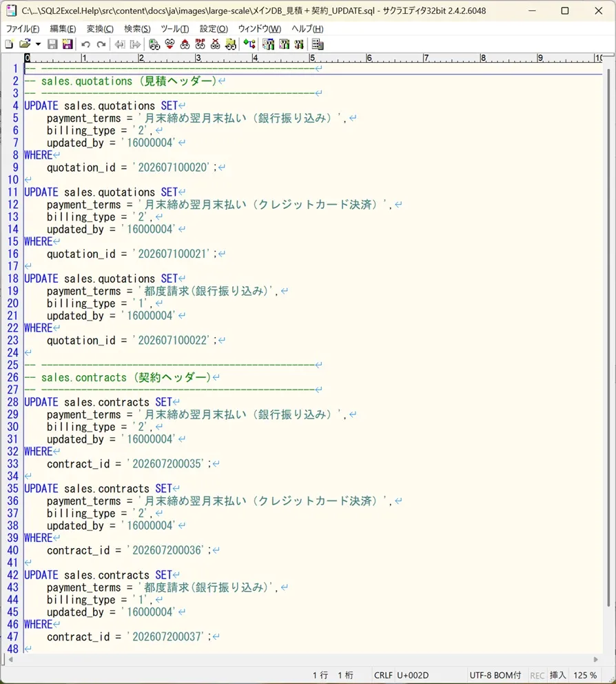Open the type settings list icon
Image resolution: width=616 pixels, height=684 pixels.
point(269,44)
